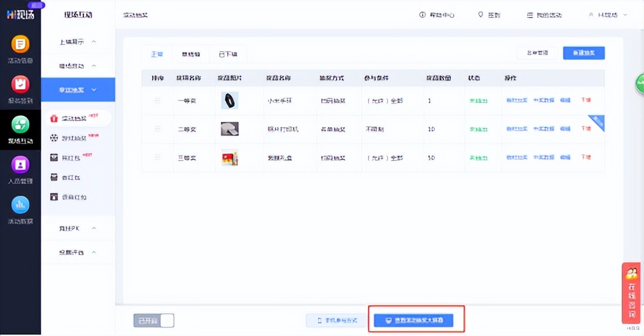Switch to the 已下墙 tab
The height and width of the screenshot is (336, 644).
(x=227, y=54)
